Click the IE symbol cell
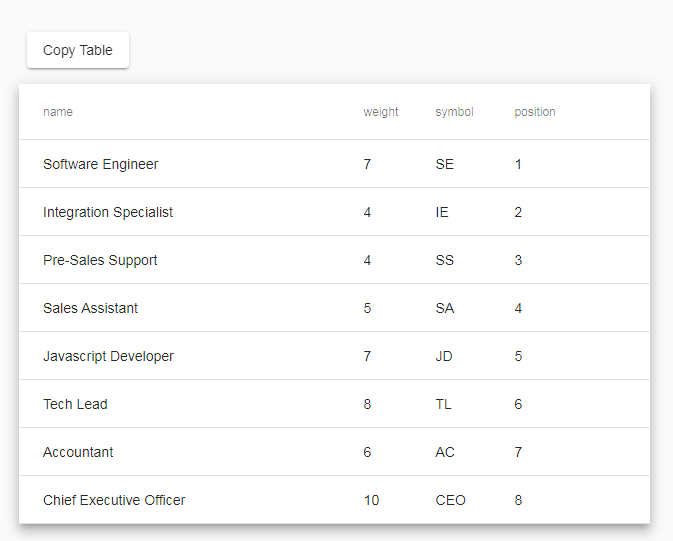673x541 pixels. [442, 212]
